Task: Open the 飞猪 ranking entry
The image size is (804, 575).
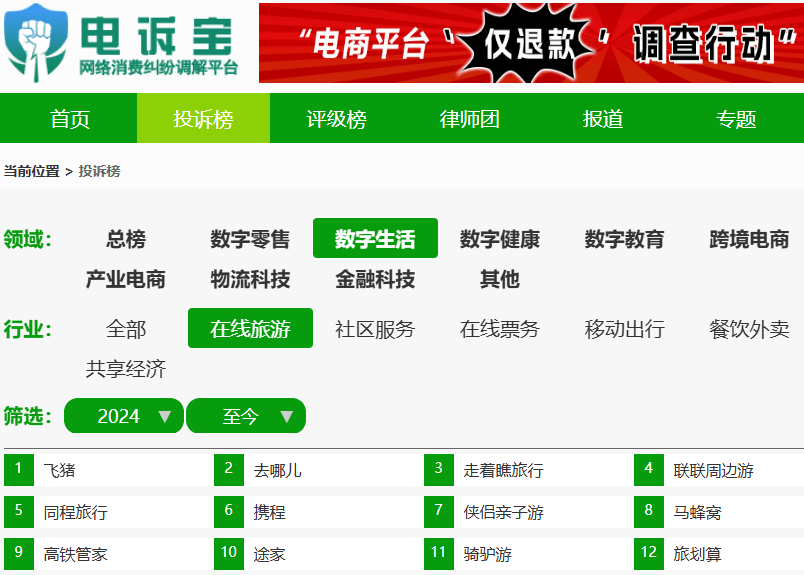Action: point(59,470)
